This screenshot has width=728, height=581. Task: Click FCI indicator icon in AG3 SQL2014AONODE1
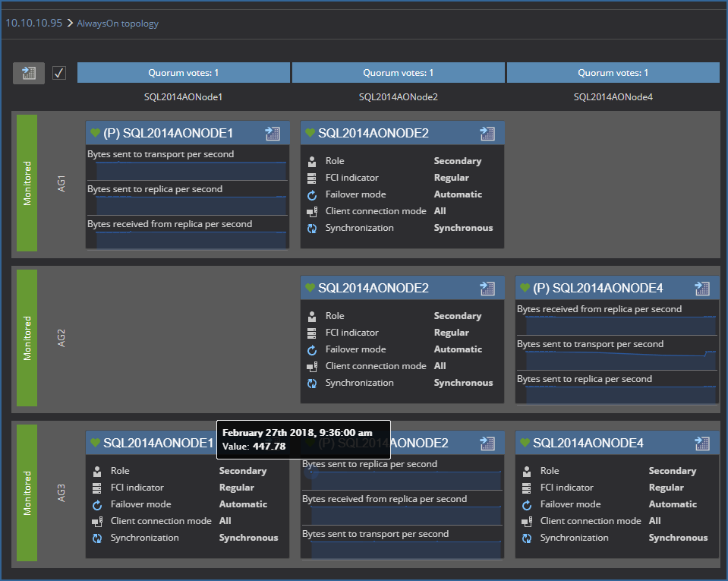pyautogui.click(x=97, y=488)
